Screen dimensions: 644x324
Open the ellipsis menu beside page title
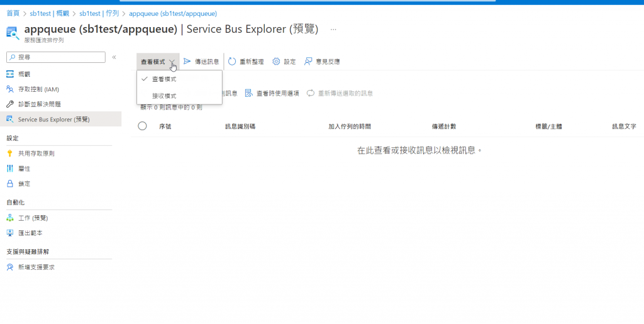click(x=333, y=30)
